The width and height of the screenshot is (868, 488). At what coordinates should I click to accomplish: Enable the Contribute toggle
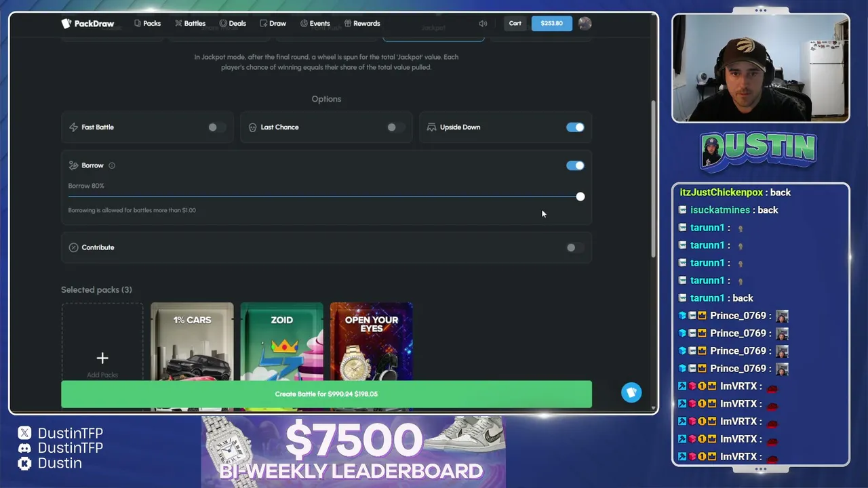click(575, 247)
